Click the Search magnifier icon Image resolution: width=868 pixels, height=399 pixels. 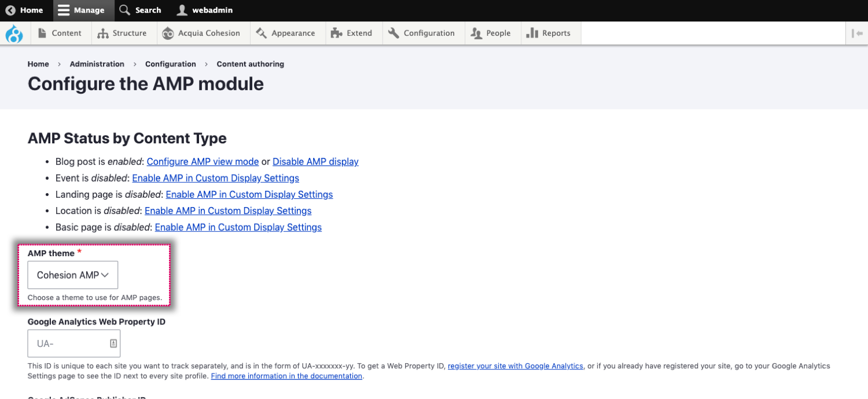coord(124,10)
